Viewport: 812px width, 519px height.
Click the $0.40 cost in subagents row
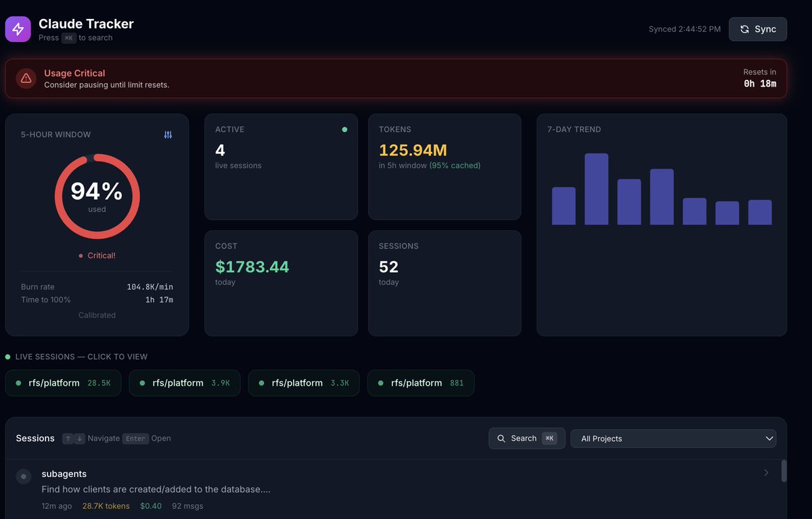point(151,506)
